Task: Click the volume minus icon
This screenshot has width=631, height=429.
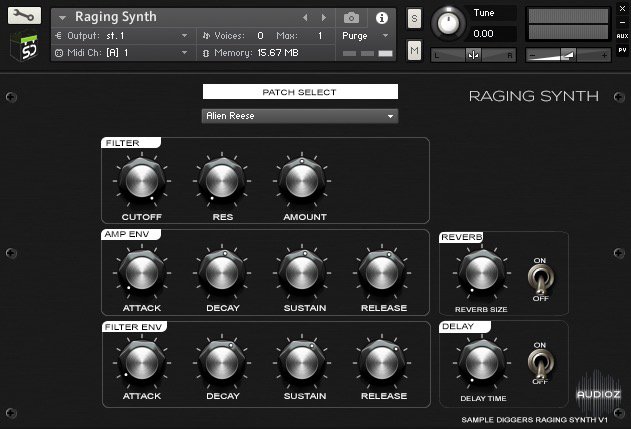Action: [x=532, y=56]
